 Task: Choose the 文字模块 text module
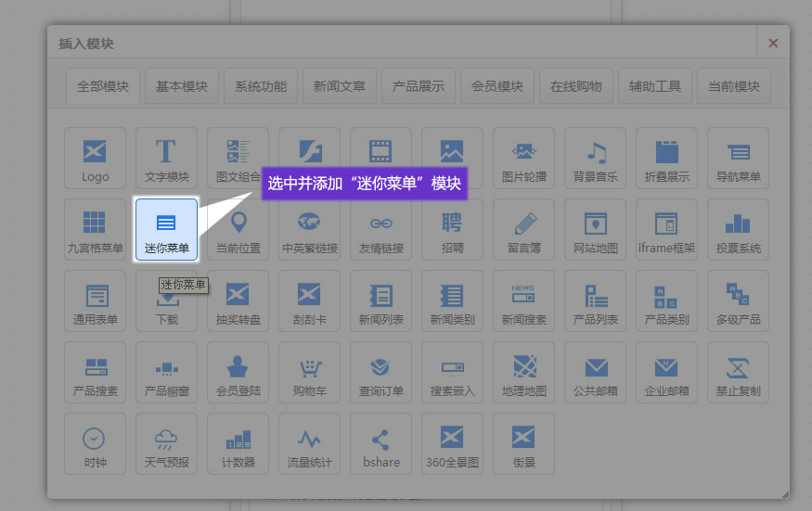[166, 158]
